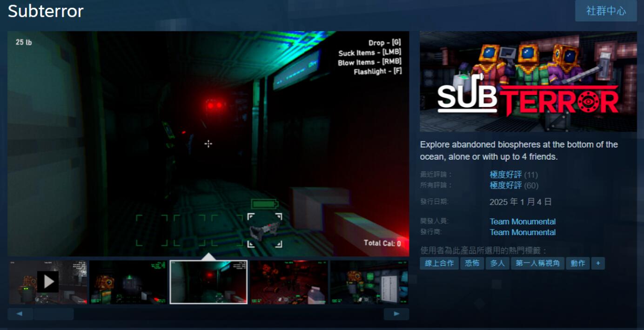The height and width of the screenshot is (330, 644).
Task: Open the large main gameplay screenshot
Action: click(x=208, y=143)
